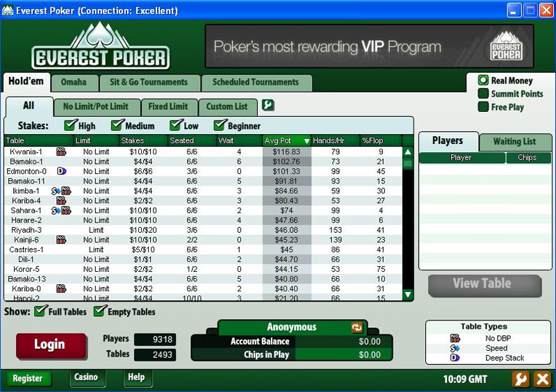Uncheck Show Empty Tables
This screenshot has height=392, width=556.
[100, 311]
